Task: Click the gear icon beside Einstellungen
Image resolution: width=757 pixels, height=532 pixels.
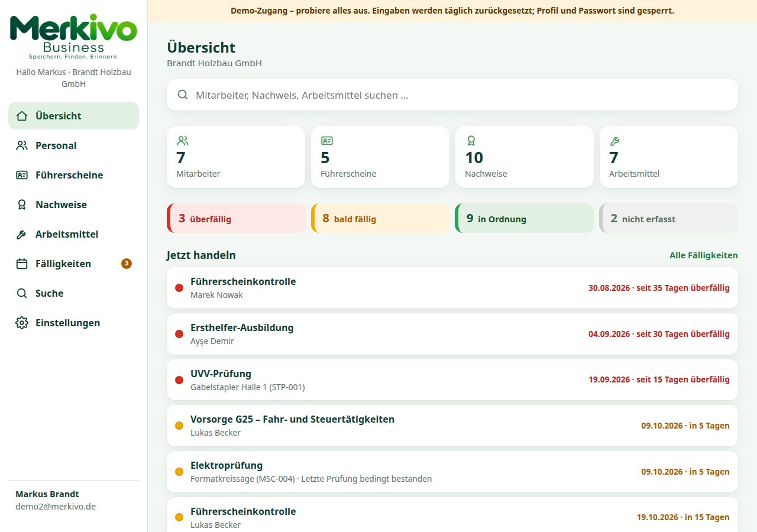Action: pyautogui.click(x=22, y=323)
